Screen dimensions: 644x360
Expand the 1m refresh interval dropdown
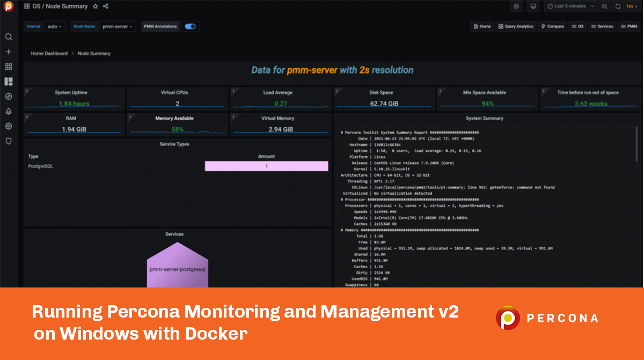(631, 6)
